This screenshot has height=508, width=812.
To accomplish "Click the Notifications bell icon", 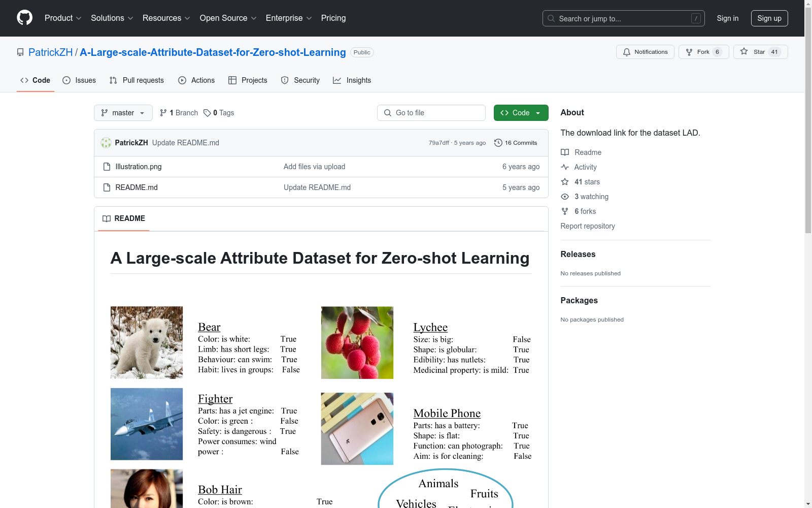I will (627, 52).
